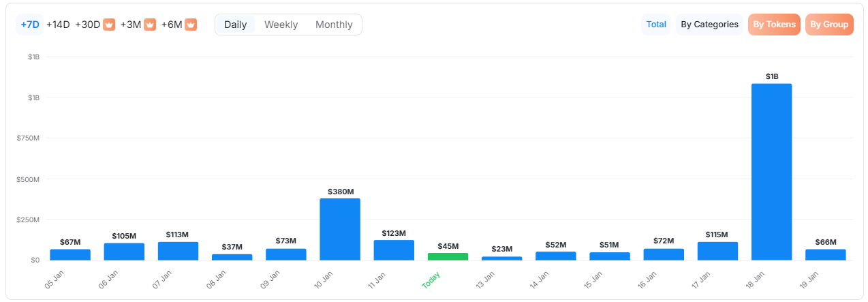Select the +7D time range
Screen dimensions: 868x302
pyautogui.click(x=30, y=25)
